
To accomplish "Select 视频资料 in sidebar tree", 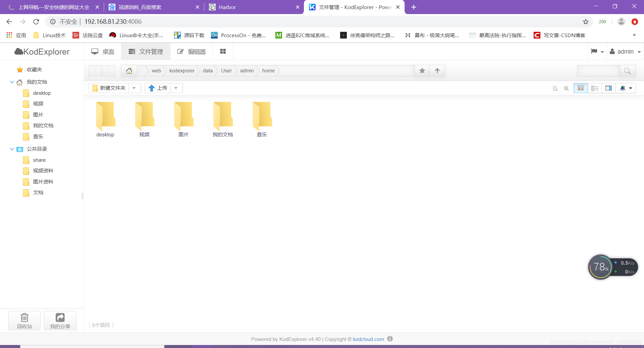I will click(38, 171).
